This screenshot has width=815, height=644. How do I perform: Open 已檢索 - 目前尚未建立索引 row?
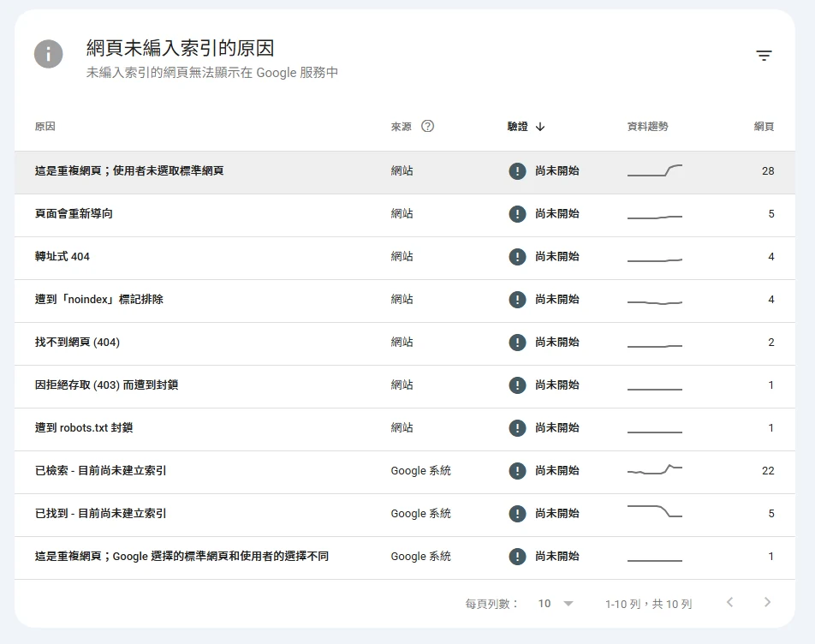[405, 473]
